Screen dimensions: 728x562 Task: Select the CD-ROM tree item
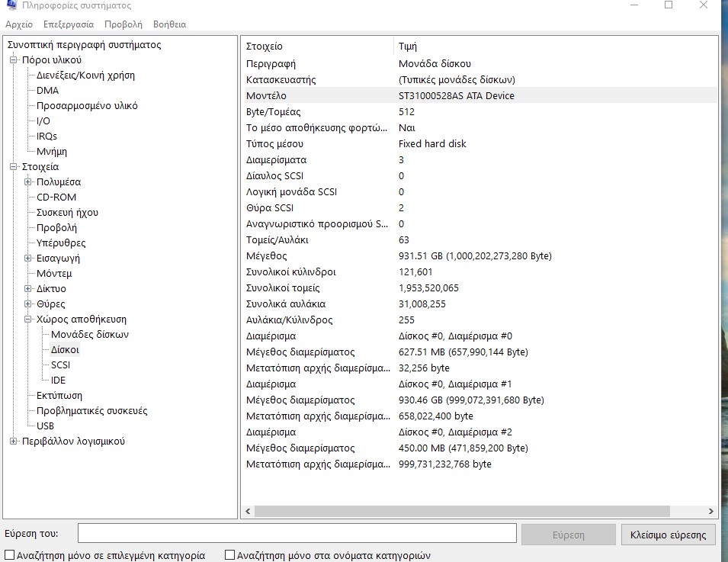[x=56, y=198]
